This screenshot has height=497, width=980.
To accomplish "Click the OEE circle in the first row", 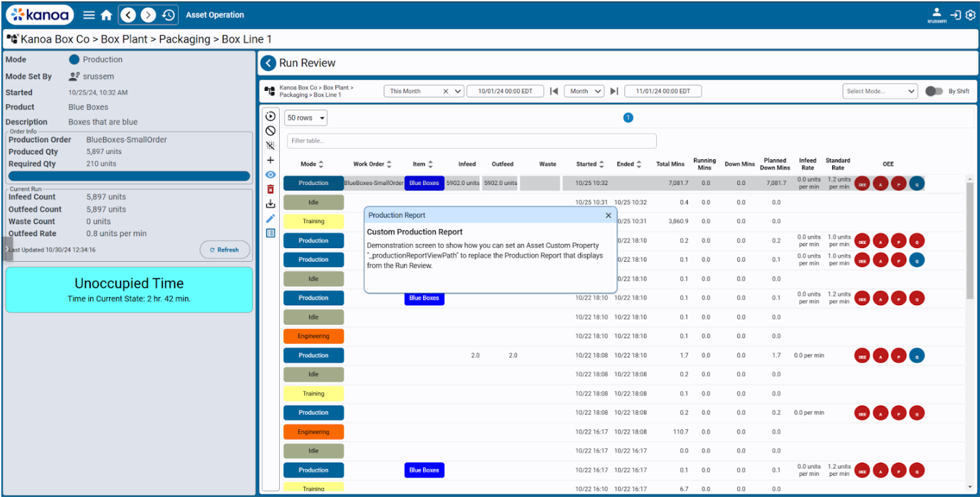I will tap(862, 183).
